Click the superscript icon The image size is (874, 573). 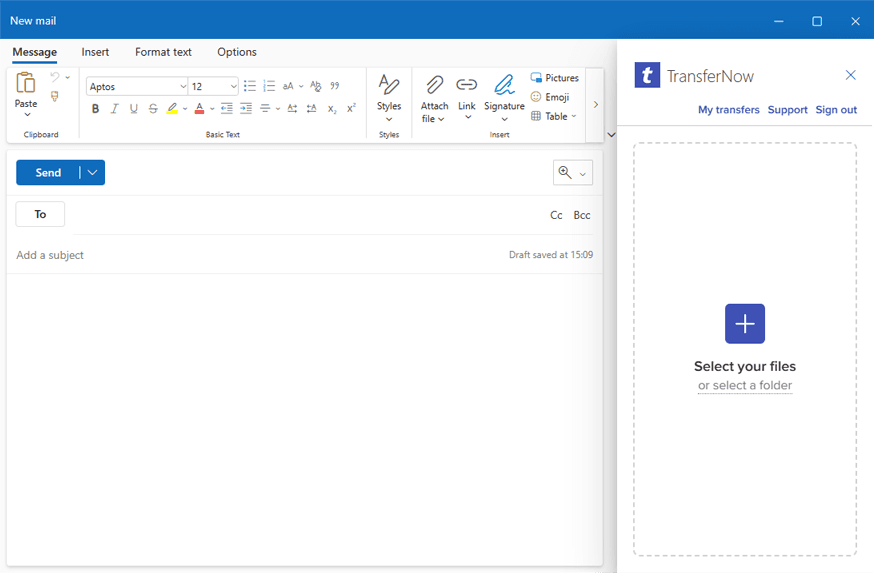click(351, 109)
